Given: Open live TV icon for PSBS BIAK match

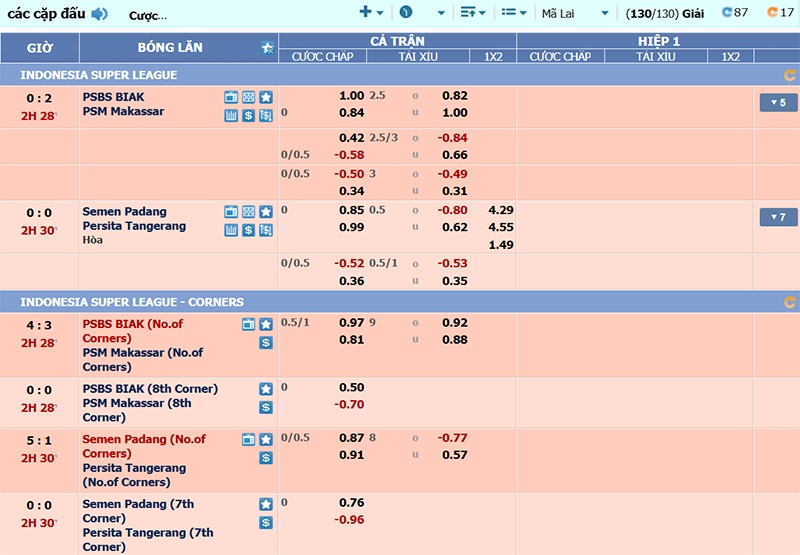Looking at the screenshot, I should 231,97.
